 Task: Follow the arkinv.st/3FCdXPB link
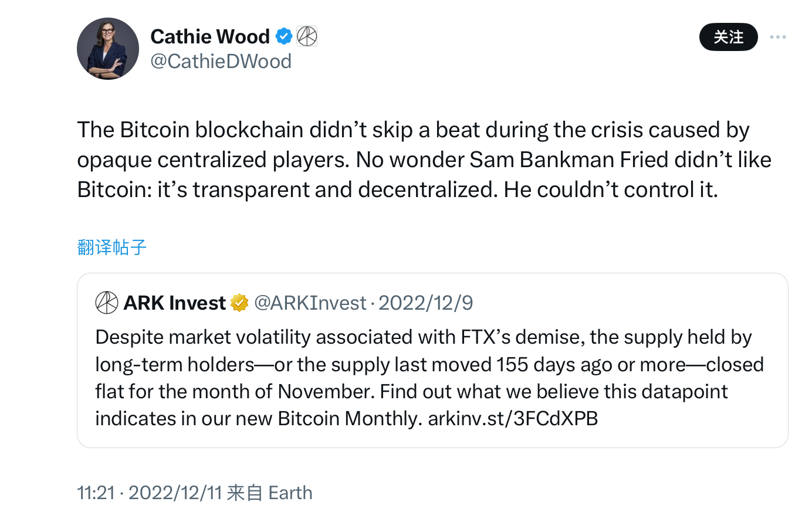coord(513,419)
